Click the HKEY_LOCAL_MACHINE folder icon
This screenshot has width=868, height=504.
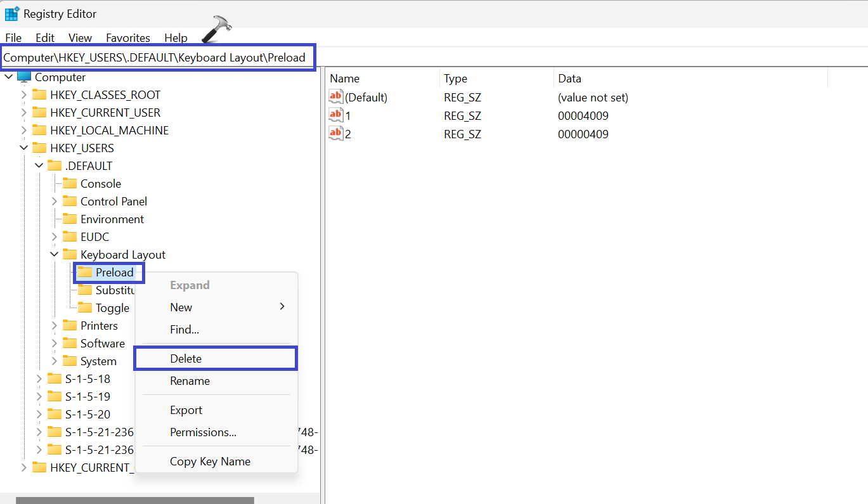point(39,131)
